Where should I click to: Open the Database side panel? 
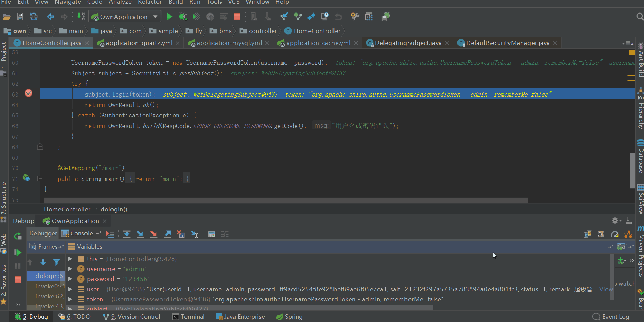[641, 156]
